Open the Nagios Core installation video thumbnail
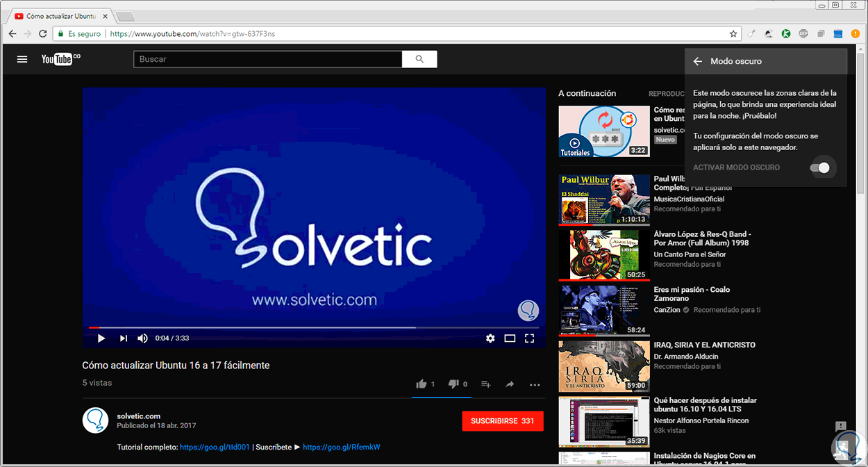Viewport: 868px width, 467px height. click(604, 459)
